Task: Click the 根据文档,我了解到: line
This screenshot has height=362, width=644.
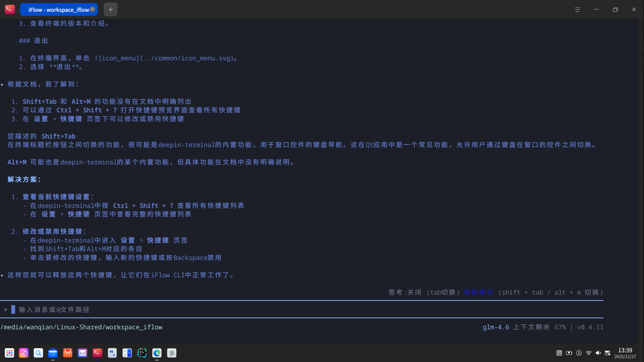Action: (x=43, y=84)
